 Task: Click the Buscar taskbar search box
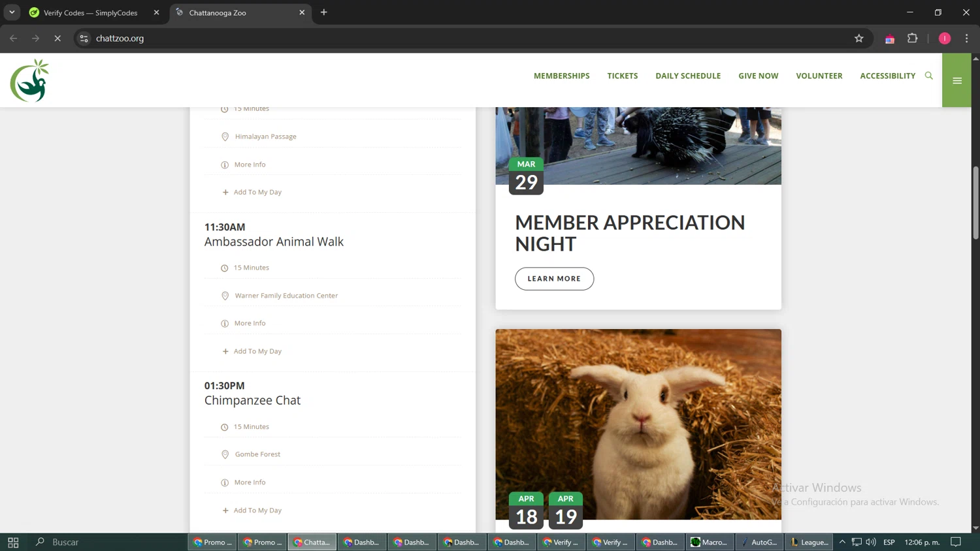[108, 542]
